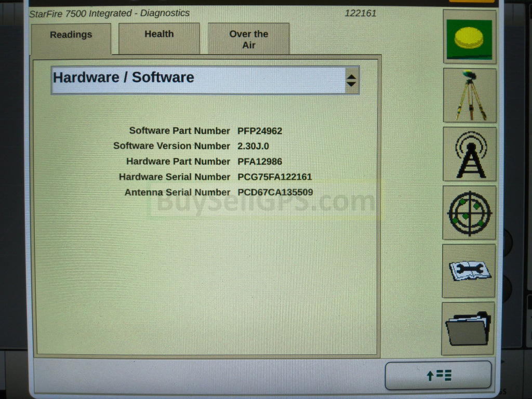The height and width of the screenshot is (399, 532).
Task: Select Hardware Part Number value PFA12986
Action: point(260,162)
